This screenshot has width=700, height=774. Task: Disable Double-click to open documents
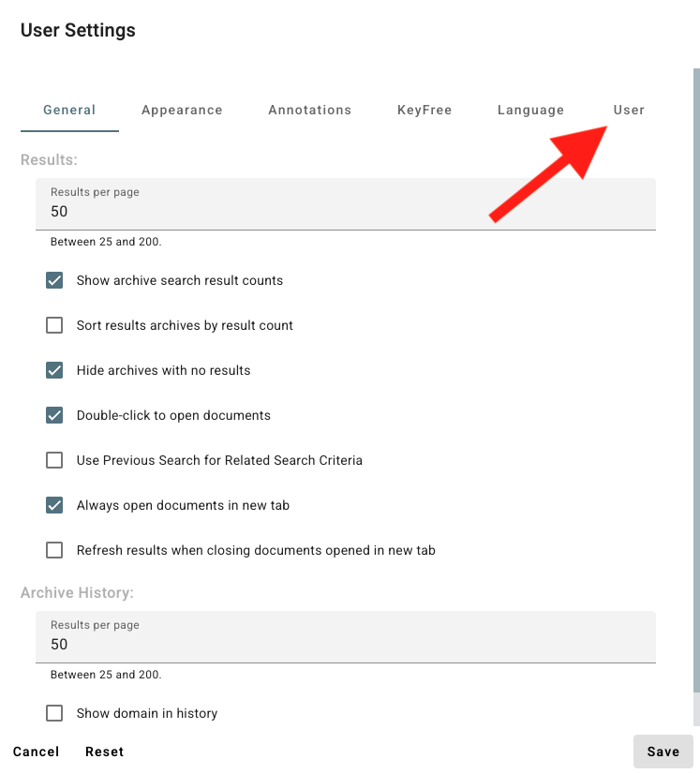[54, 415]
